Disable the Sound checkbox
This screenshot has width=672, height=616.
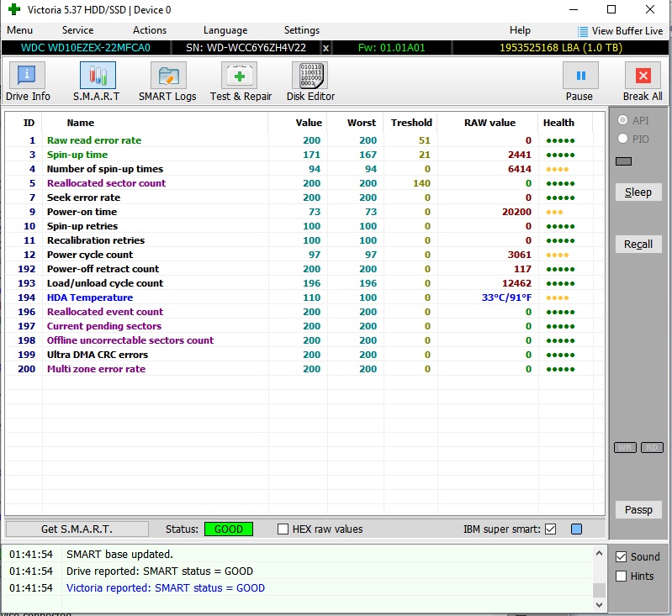[621, 556]
